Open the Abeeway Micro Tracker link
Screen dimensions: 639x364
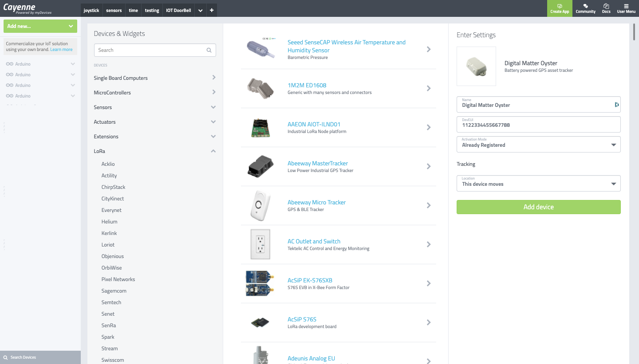click(316, 202)
